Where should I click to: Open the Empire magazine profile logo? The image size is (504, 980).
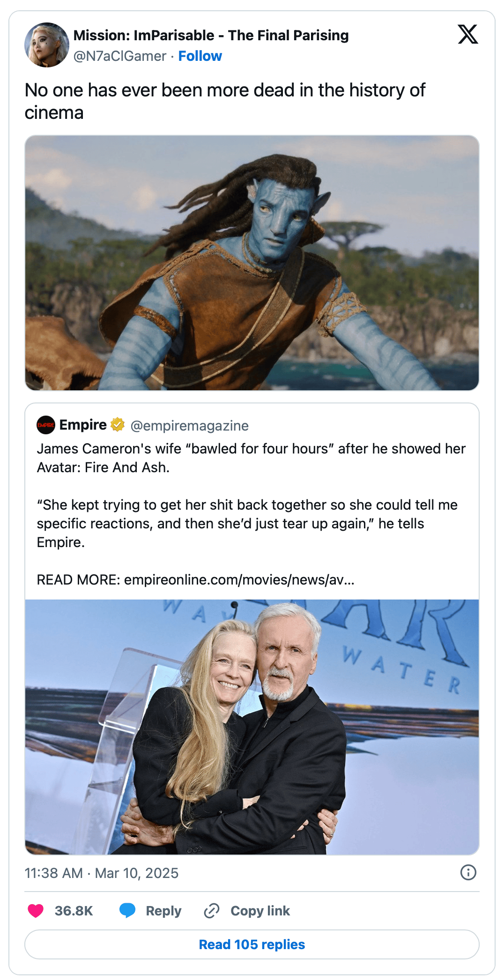46,425
